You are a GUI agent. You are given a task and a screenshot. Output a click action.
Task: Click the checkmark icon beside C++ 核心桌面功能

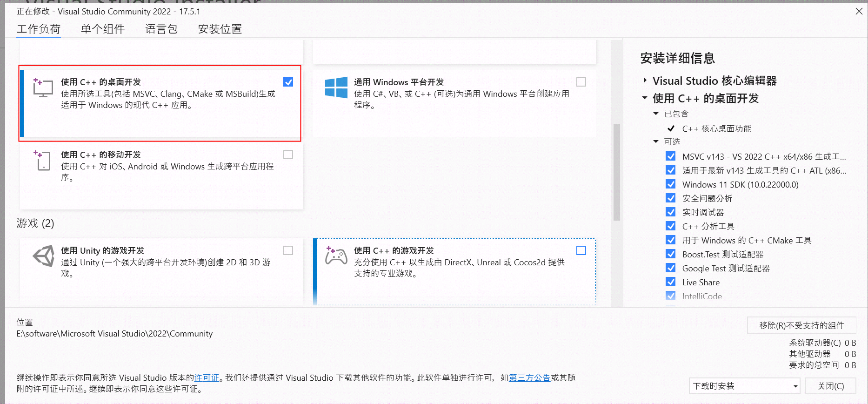pos(671,128)
